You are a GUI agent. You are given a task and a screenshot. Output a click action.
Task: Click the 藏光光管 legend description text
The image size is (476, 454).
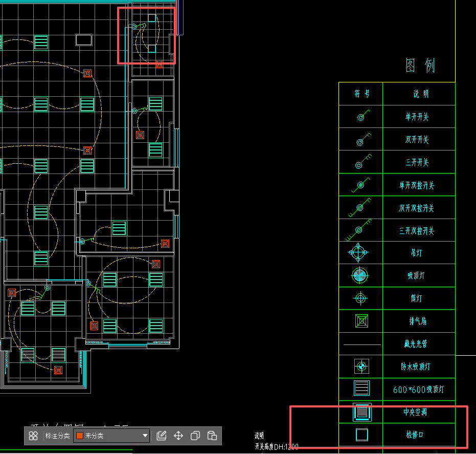pyautogui.click(x=416, y=343)
